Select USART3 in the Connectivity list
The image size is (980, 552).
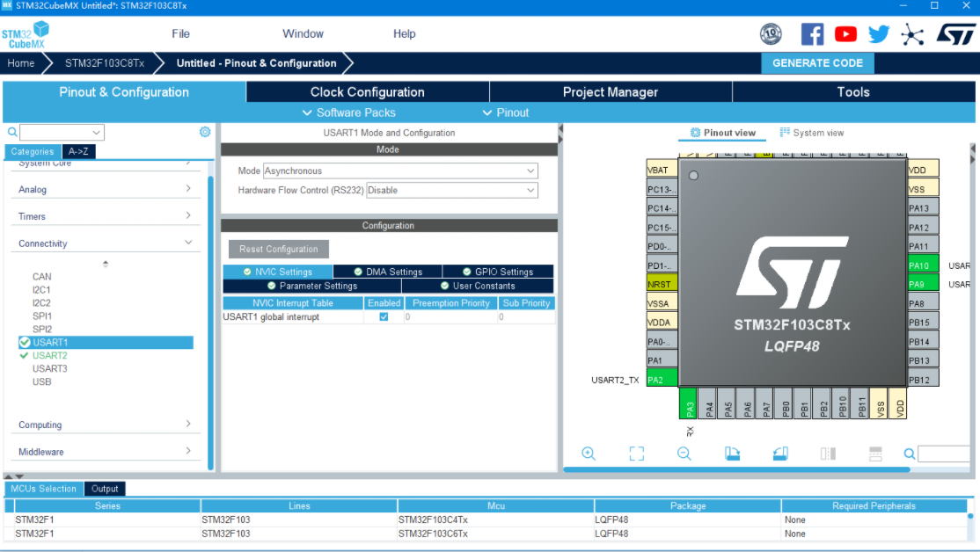coord(49,368)
